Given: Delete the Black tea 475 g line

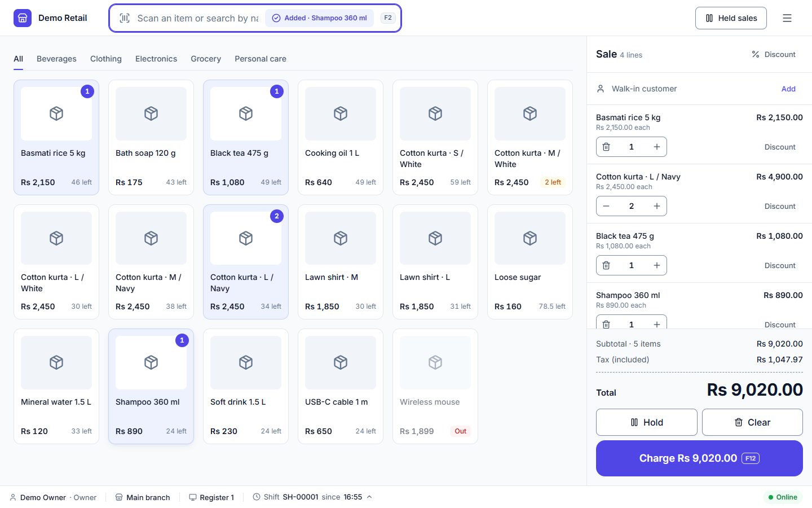Looking at the screenshot, I should pos(606,265).
